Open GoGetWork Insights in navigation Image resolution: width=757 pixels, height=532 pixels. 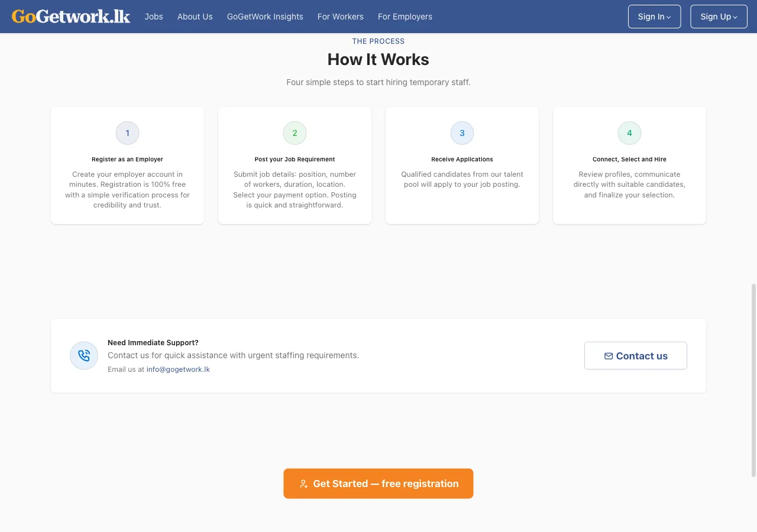click(x=265, y=17)
